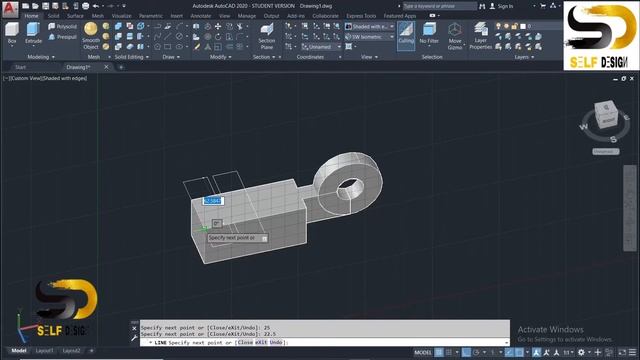The image size is (640, 360).
Task: Select the Undo option in command line
Action: 276,342
